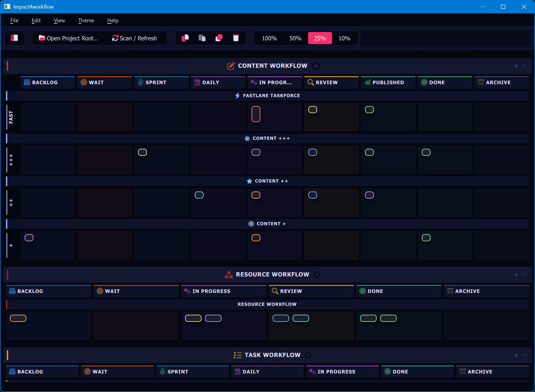Click the paste clipboard icon
This screenshot has height=392, width=535.
(202, 38)
